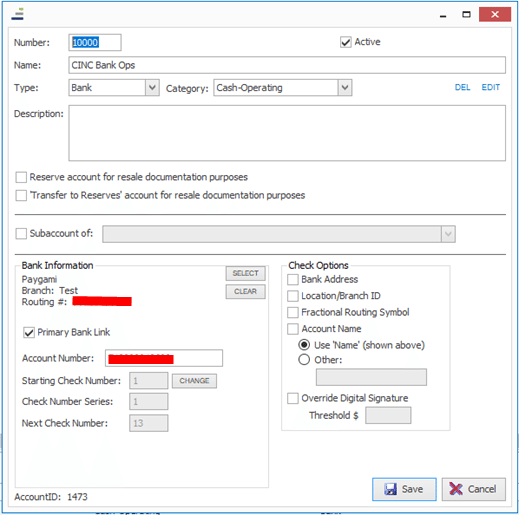Click the Paygami bank name text
Viewport: 519px width, 515px height.
click(x=39, y=279)
